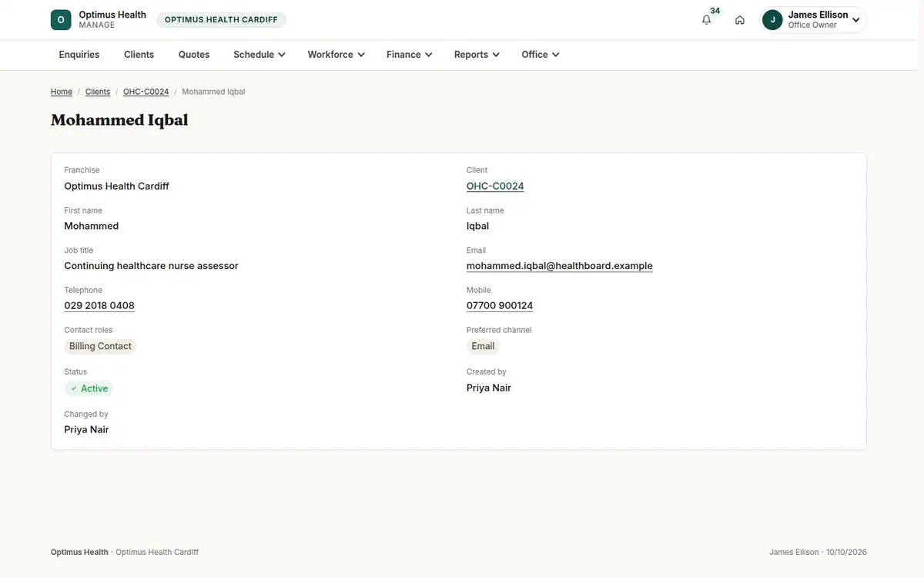The width and height of the screenshot is (924, 578).
Task: Click the telephone number 029 2018 0408
Action: (99, 306)
